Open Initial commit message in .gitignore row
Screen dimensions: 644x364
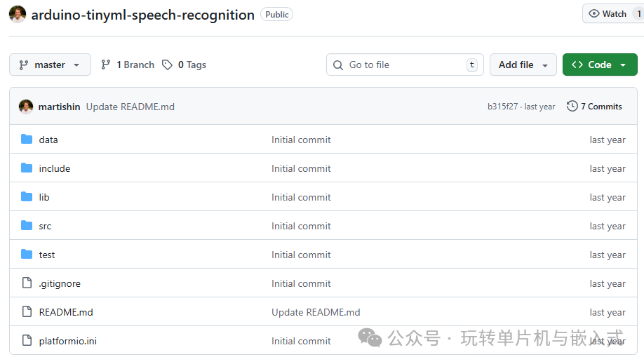(301, 283)
